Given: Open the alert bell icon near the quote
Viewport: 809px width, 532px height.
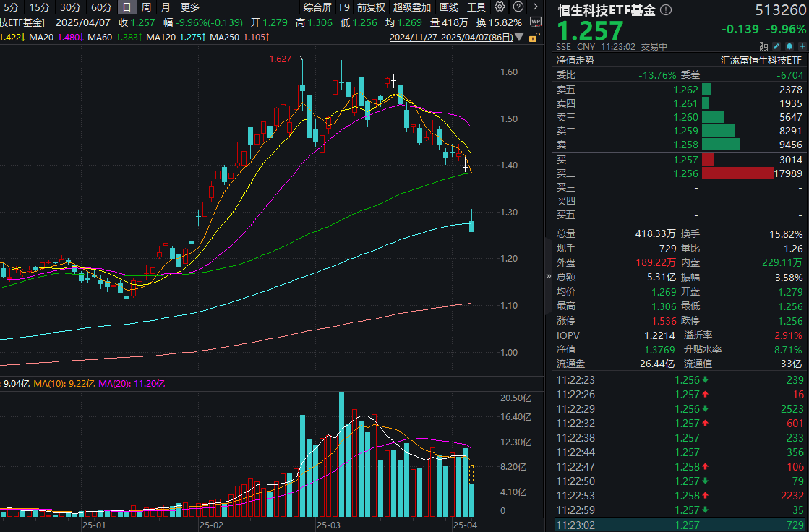Looking at the screenshot, I should [x=789, y=46].
